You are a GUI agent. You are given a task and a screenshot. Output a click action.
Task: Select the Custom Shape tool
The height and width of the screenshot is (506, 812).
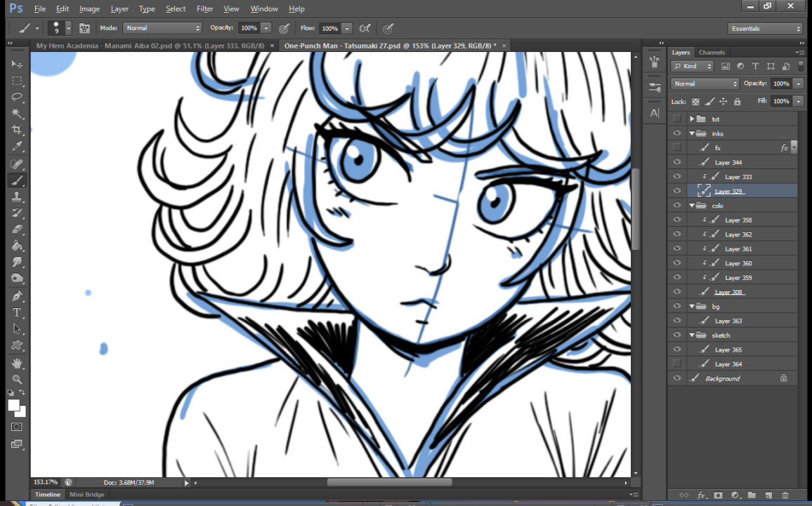point(17,345)
